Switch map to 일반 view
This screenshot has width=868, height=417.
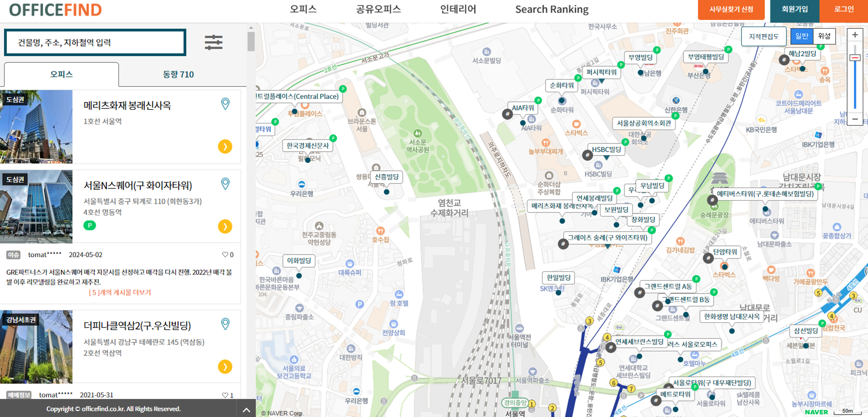coord(802,36)
